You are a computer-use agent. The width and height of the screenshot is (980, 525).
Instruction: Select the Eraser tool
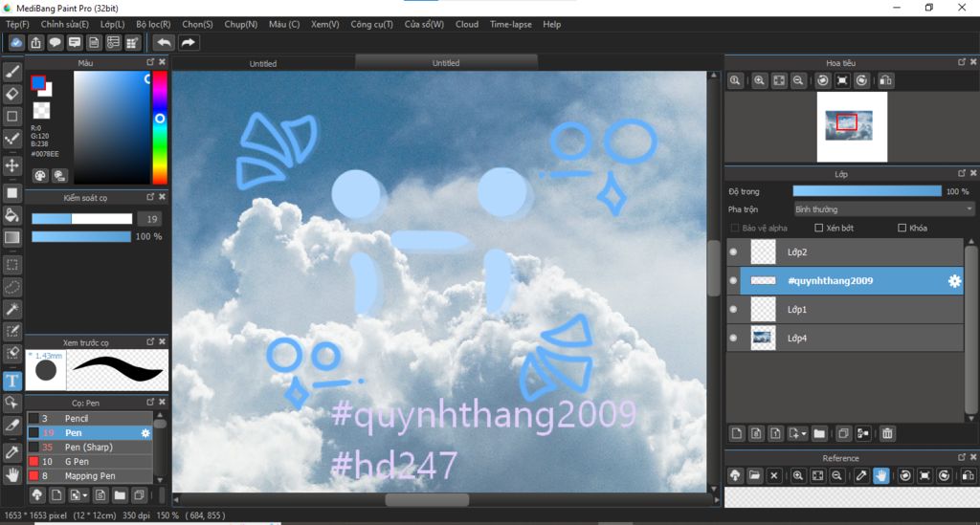(x=11, y=94)
